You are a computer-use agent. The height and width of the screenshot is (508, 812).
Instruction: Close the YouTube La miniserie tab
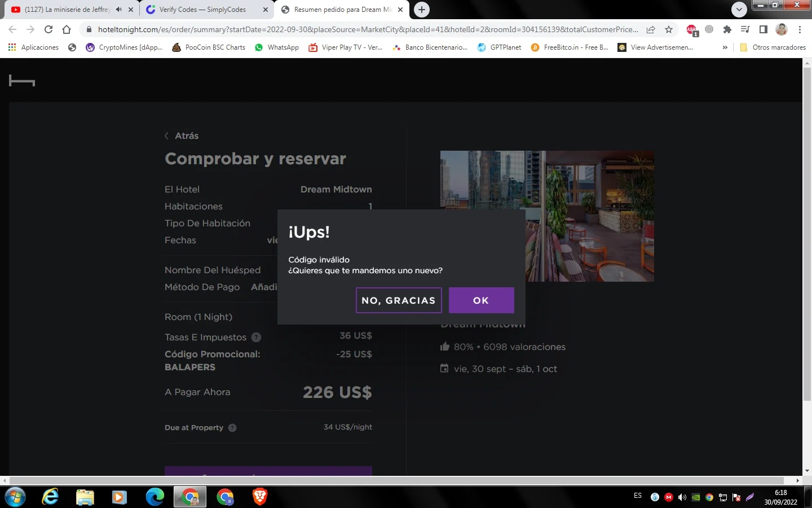click(131, 10)
